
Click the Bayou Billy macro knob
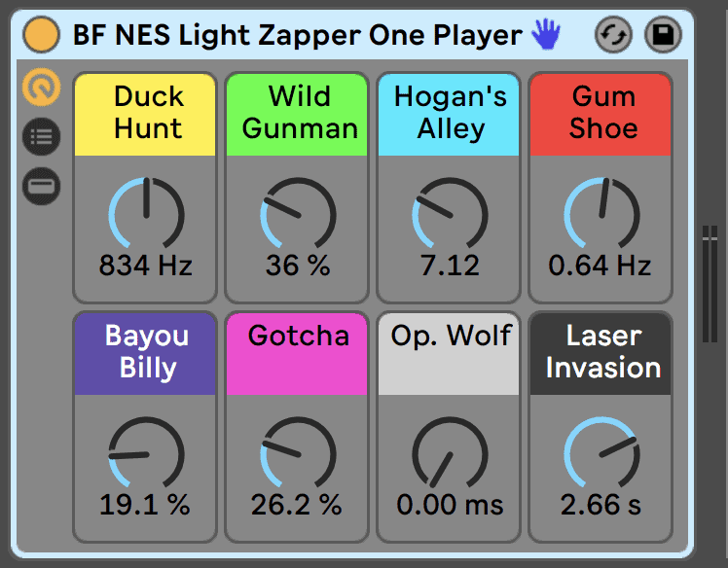point(146,453)
